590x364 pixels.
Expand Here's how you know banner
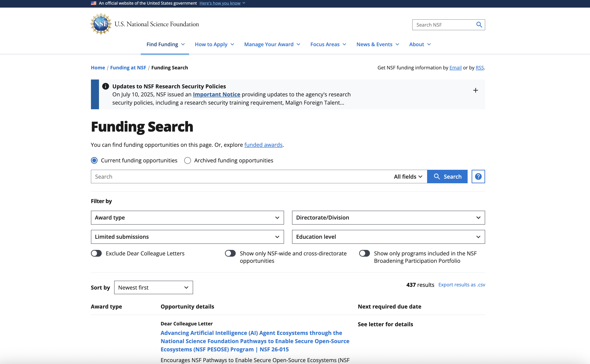(x=222, y=3)
